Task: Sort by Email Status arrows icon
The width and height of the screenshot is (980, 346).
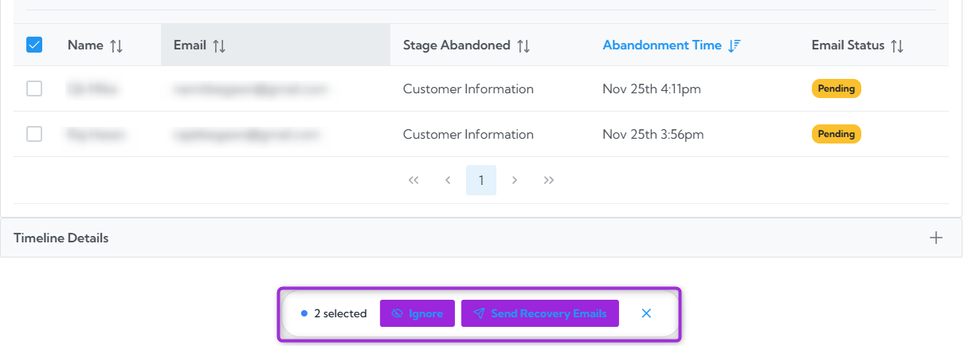Action: click(x=897, y=45)
